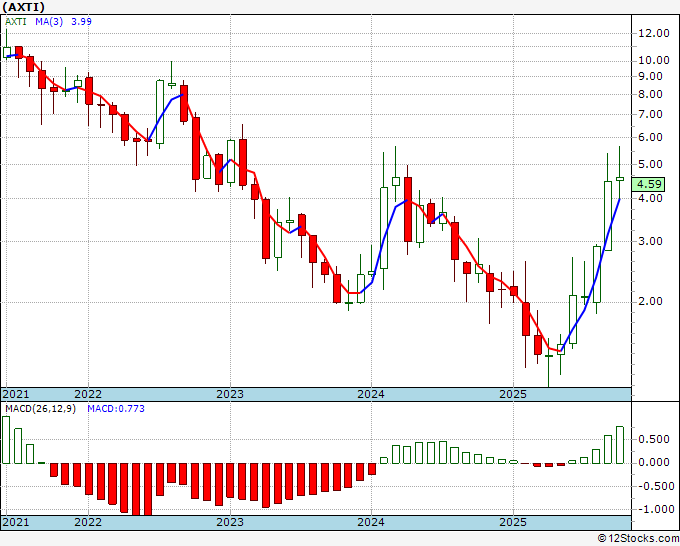
Task: Click the MACD:0.773 value label
Action: [116, 409]
